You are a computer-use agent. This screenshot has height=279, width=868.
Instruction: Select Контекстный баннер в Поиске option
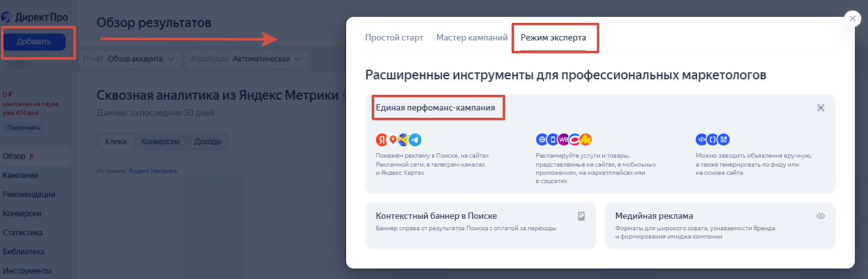pyautogui.click(x=480, y=225)
